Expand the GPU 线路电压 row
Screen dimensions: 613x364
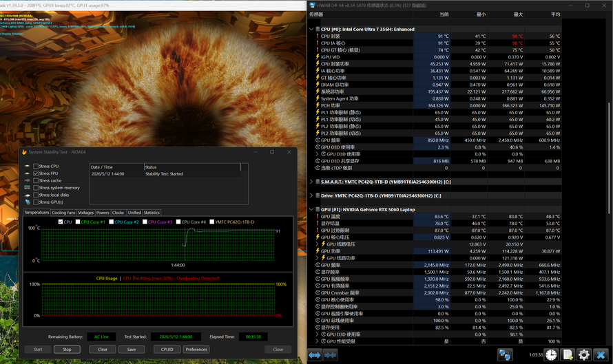coord(317,244)
